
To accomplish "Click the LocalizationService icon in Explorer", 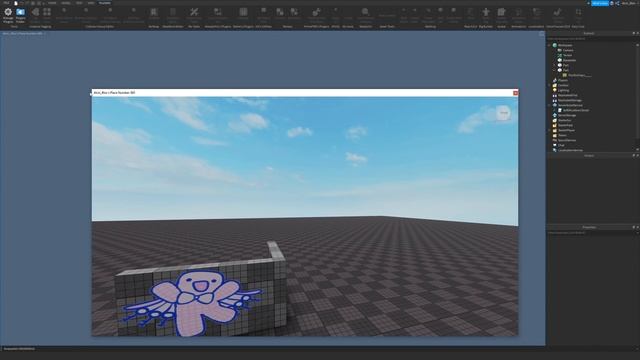I will [555, 150].
